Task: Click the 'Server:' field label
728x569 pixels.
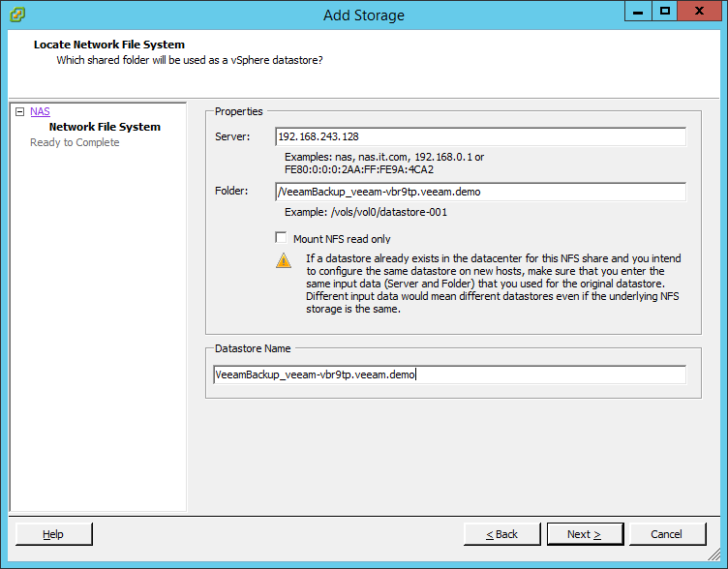Action: 232,136
